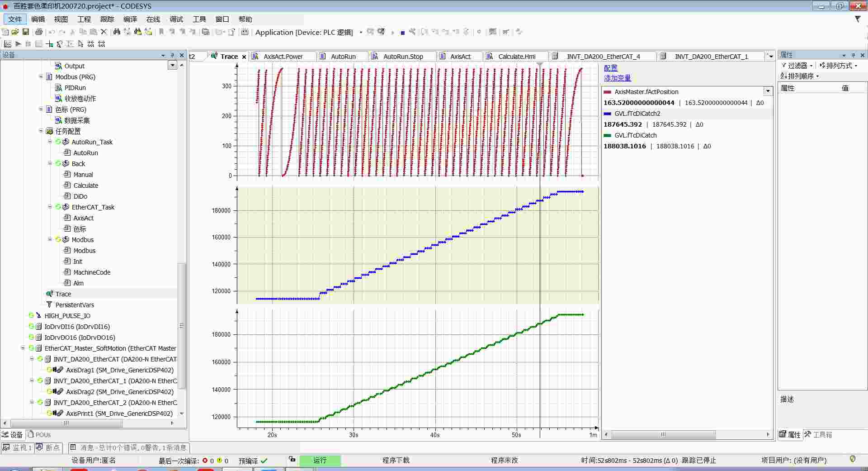Open the 调试 menu
This screenshot has width=868, height=471.
[x=176, y=19]
